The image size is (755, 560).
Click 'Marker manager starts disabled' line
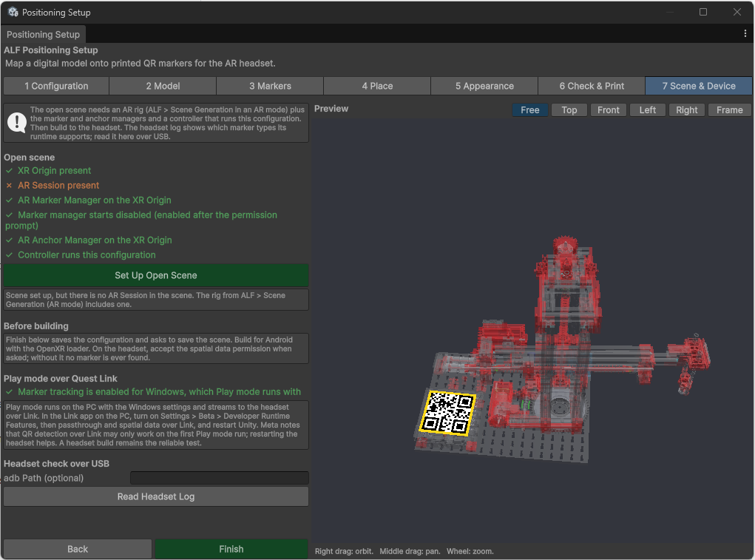tap(141, 220)
